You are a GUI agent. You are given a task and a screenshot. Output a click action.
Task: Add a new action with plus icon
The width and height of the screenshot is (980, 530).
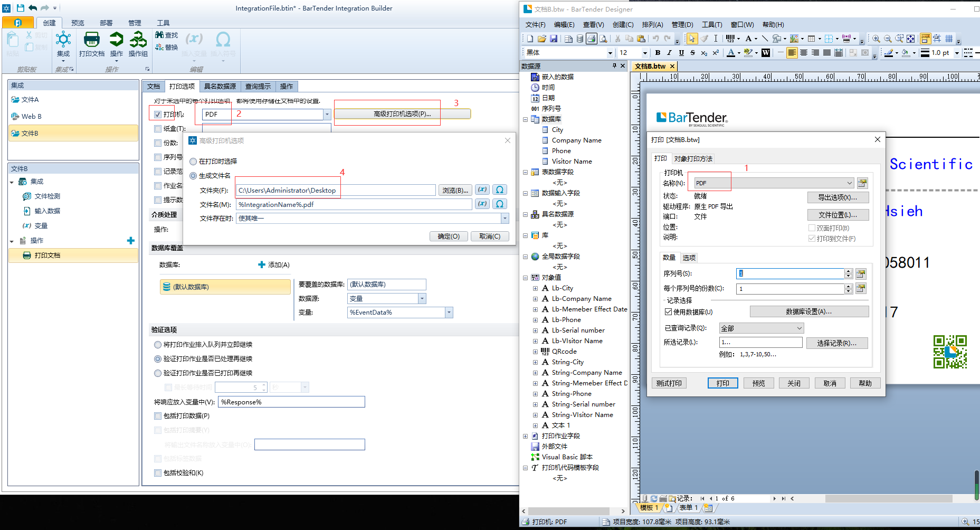point(131,241)
